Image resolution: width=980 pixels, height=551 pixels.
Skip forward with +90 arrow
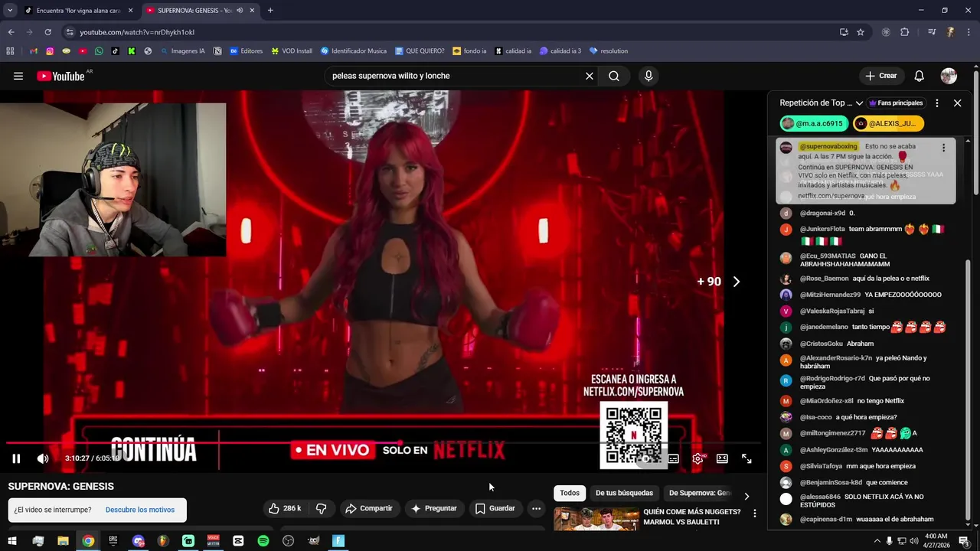[x=737, y=282]
